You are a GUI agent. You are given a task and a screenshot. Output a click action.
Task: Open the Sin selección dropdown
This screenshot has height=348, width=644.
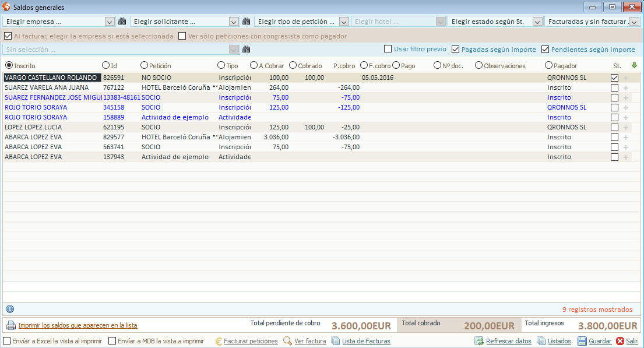point(234,50)
